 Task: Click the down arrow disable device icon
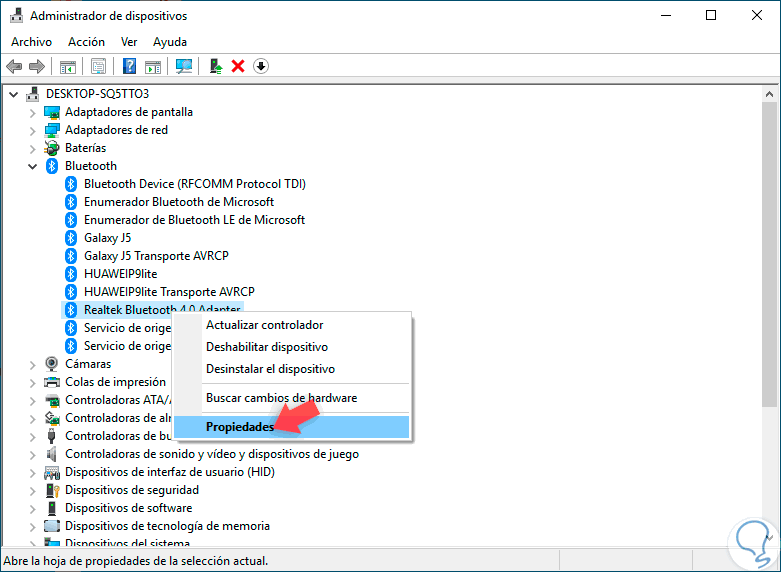[x=261, y=66]
